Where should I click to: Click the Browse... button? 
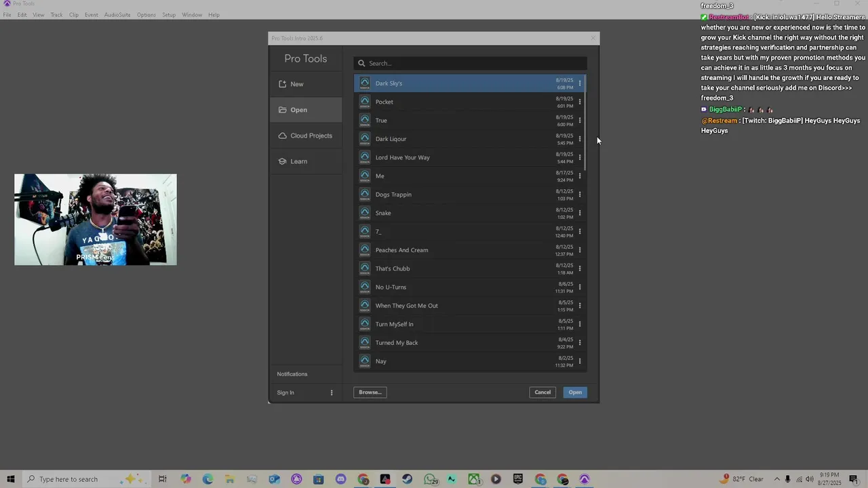click(370, 392)
